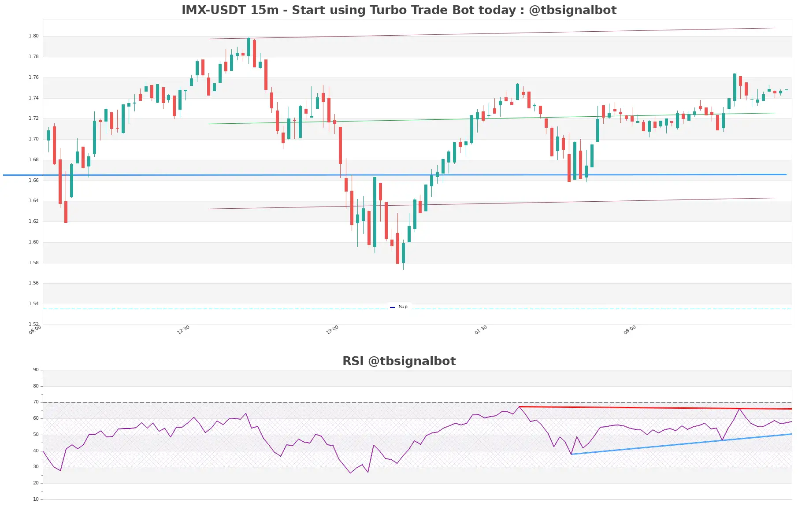Click the RSI @tbsignalbot heading

point(399,361)
